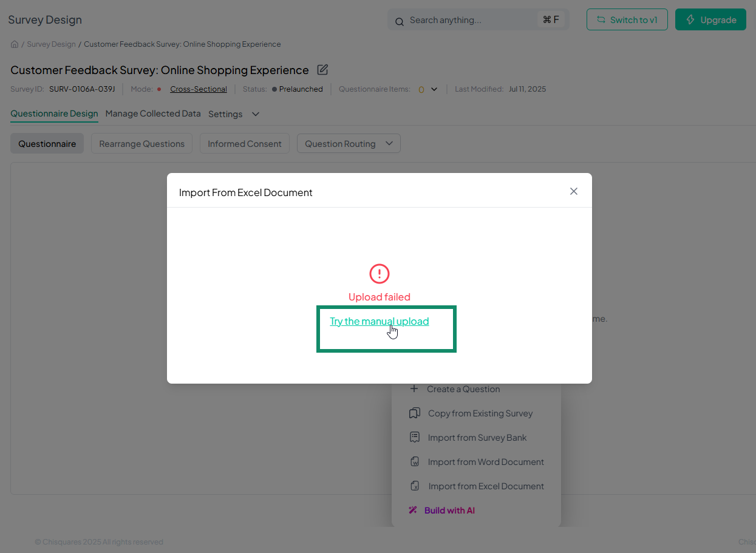Click the Copy from Existing Survey icon
Screen dimensions: 756x553
click(415, 413)
